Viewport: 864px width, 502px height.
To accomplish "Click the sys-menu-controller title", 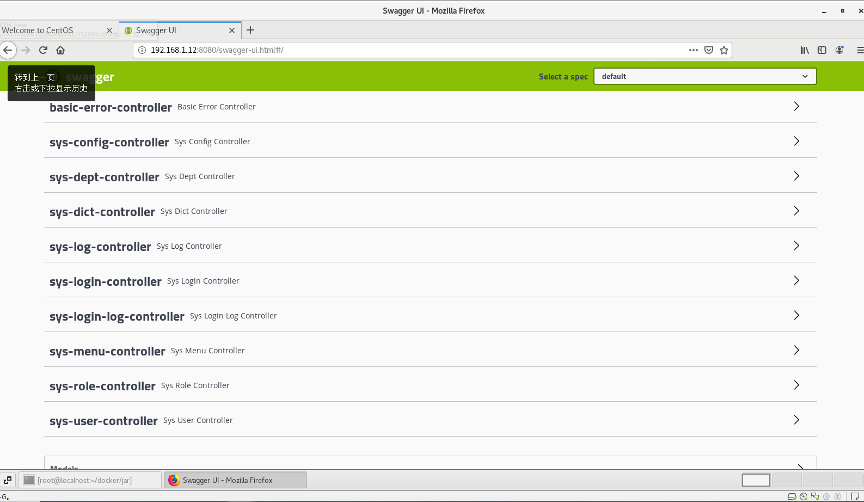I will (107, 351).
